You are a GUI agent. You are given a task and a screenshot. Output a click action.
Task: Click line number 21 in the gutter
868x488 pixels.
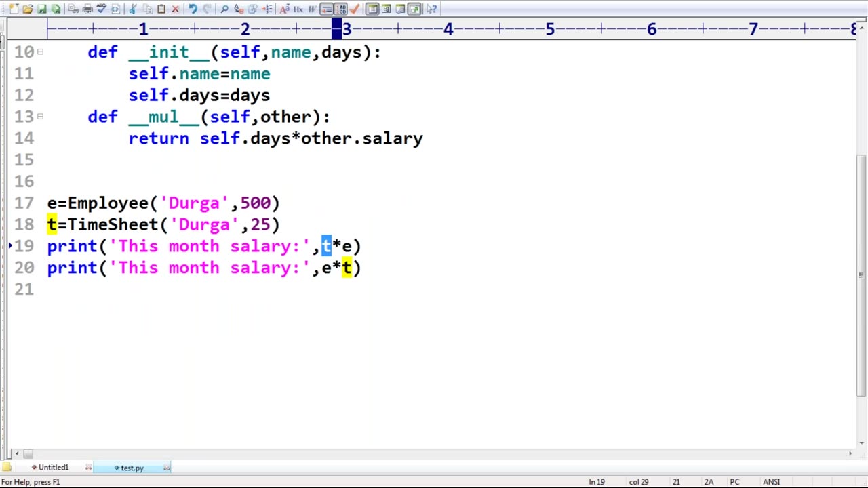(x=24, y=289)
